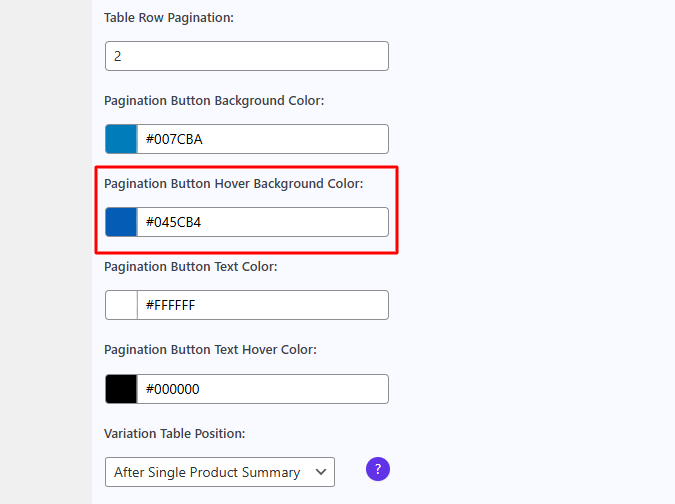
Task: Open the #045CB4 hover background color swatch
Action: pos(121,222)
